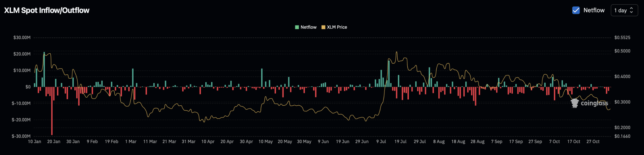The image size is (644, 155).
Task: Click the yellow XLM Price legend swatch
Action: [x=323, y=27]
